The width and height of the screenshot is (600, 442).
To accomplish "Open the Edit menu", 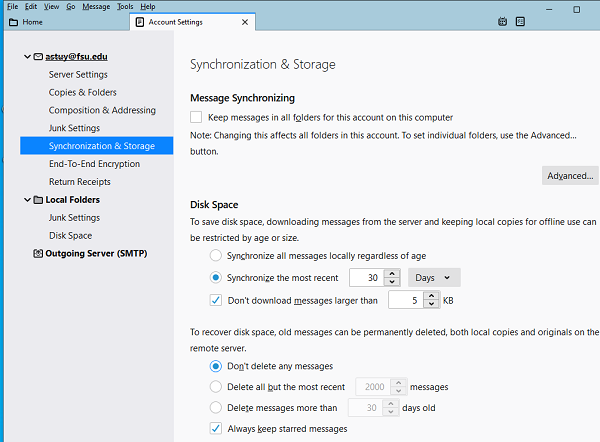I will 31,7.
